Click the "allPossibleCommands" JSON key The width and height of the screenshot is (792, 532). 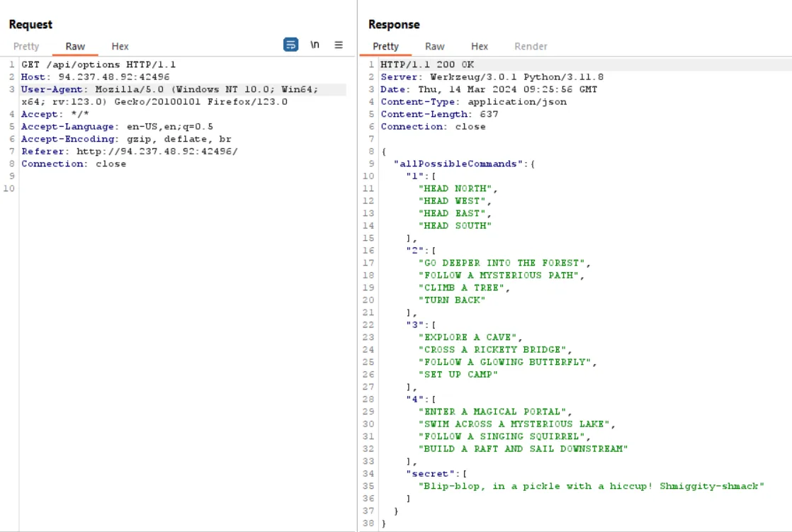458,164
